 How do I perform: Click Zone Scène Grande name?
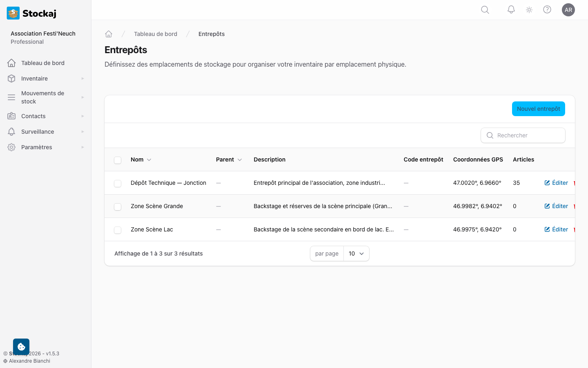(x=157, y=206)
